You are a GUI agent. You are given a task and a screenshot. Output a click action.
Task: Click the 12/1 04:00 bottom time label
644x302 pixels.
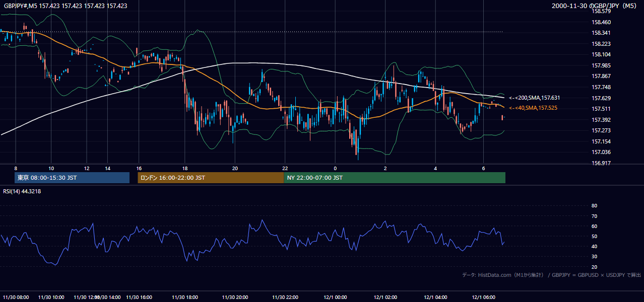point(435,297)
